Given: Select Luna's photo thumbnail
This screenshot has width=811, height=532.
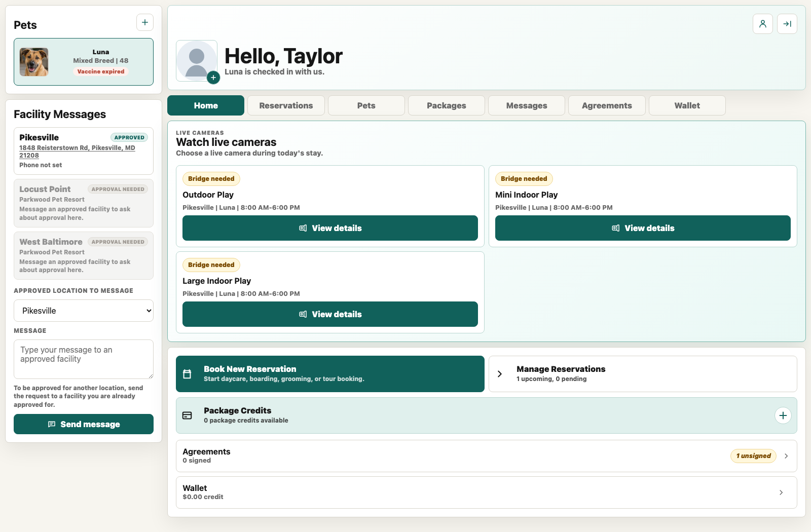Looking at the screenshot, I should [x=34, y=62].
